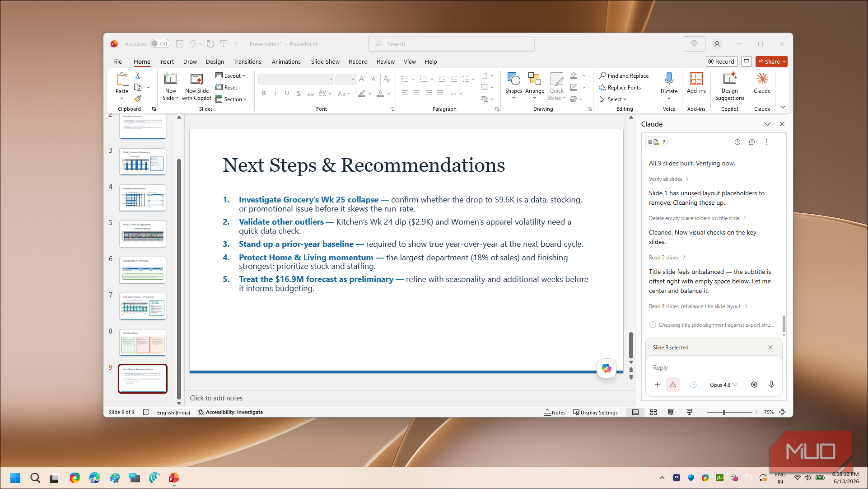Expand the Select dropdown in Editing
Viewport: 868px width, 489px height.
pyautogui.click(x=613, y=99)
